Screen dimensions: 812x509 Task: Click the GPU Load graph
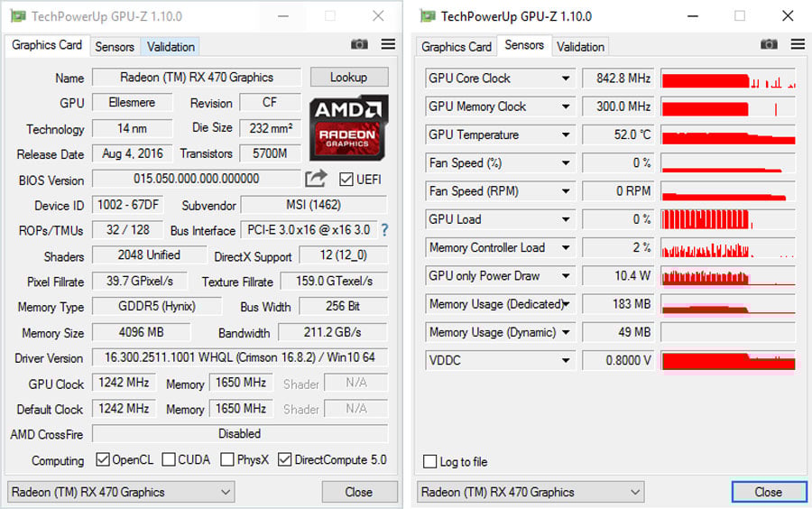728,219
